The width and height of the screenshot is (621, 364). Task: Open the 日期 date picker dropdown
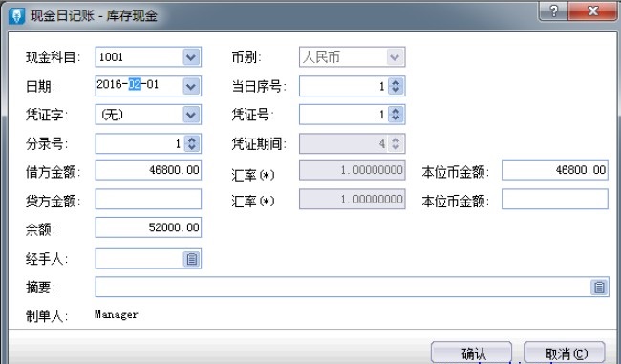coord(191,86)
